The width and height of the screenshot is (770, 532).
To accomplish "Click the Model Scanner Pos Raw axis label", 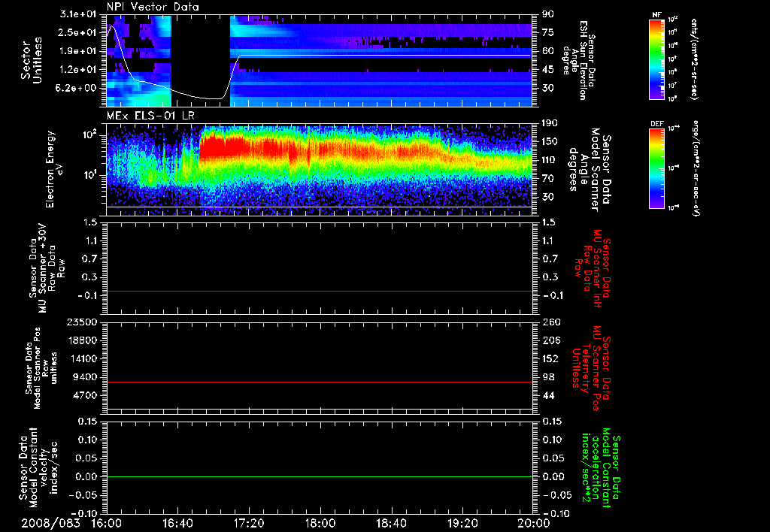I will click(x=41, y=368).
